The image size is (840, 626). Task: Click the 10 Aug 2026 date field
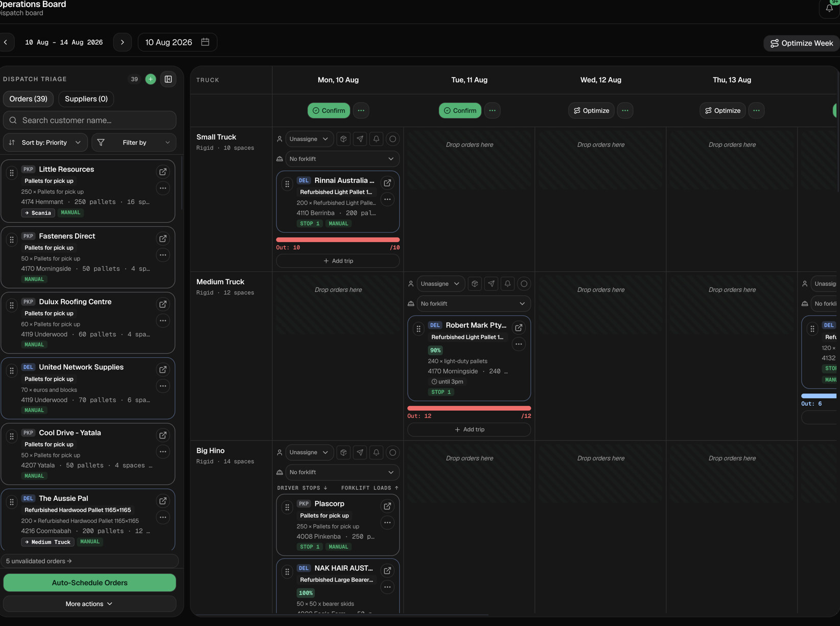[177, 42]
